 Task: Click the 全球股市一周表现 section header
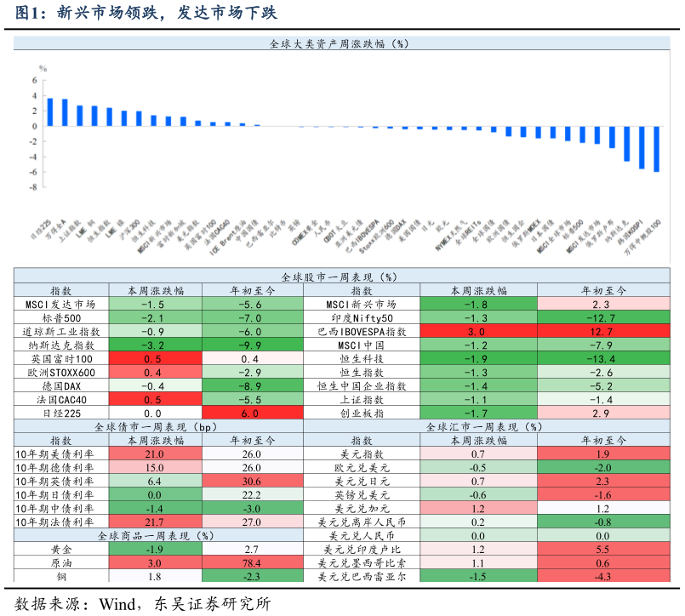340,277
